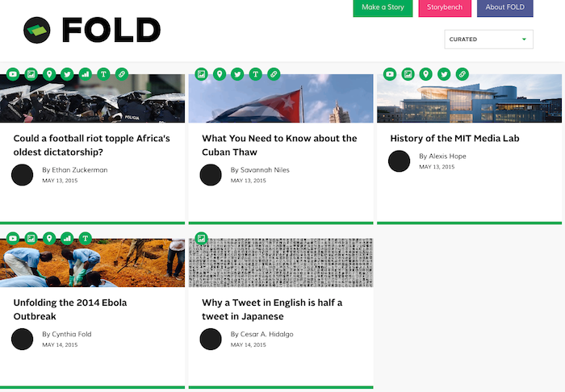Click Twitter icon on football riot story
Screen dimensions: 565x392
click(67, 74)
